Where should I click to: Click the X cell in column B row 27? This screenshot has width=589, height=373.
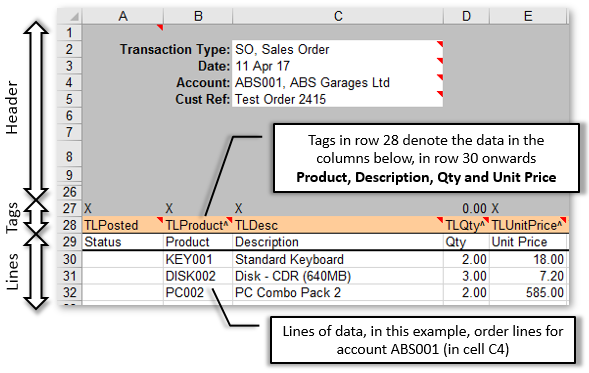(x=198, y=208)
